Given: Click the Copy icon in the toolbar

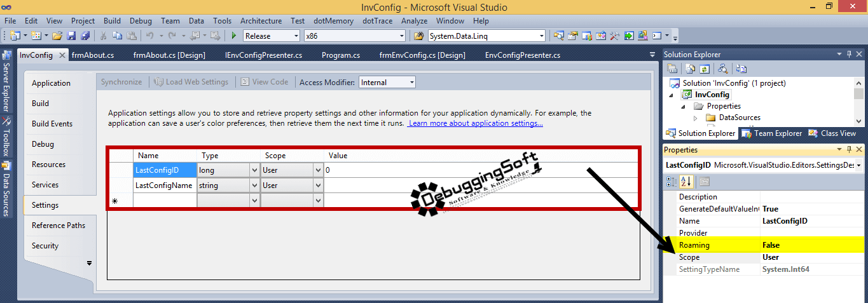Looking at the screenshot, I should pos(118,36).
